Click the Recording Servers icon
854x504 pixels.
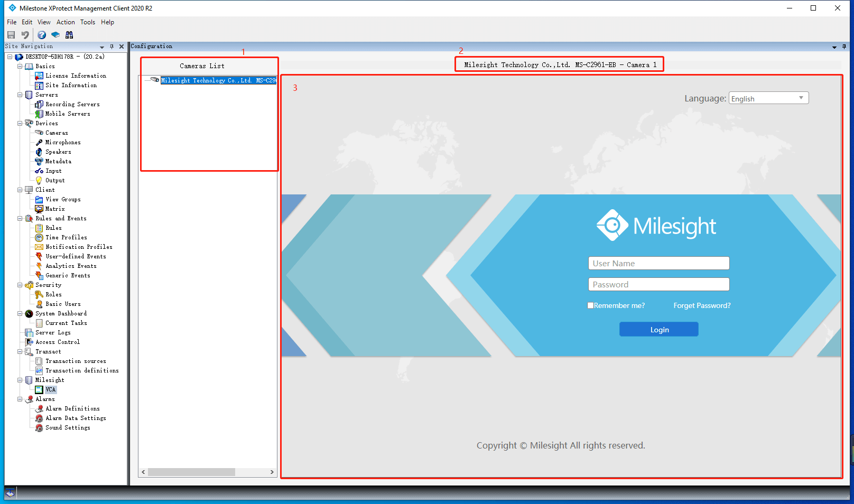tap(39, 105)
